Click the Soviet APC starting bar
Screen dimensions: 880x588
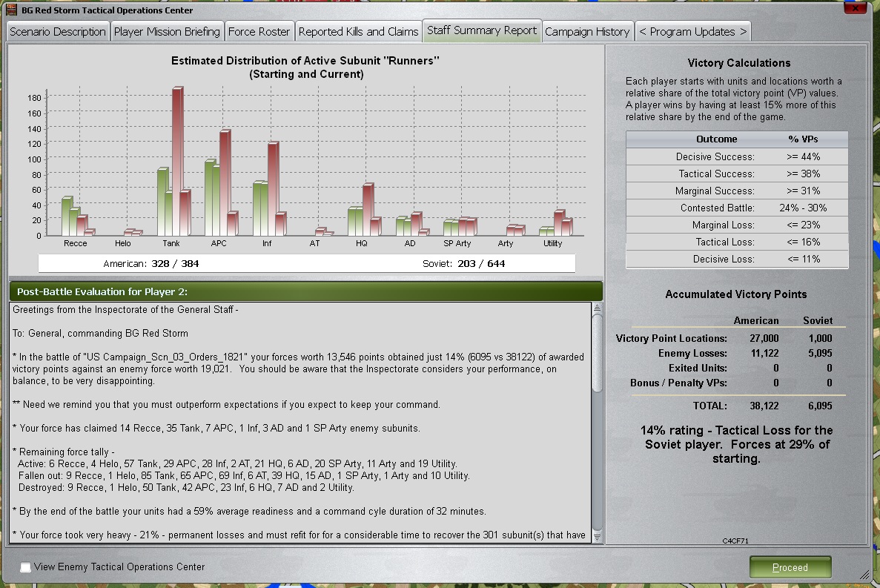click(x=225, y=183)
